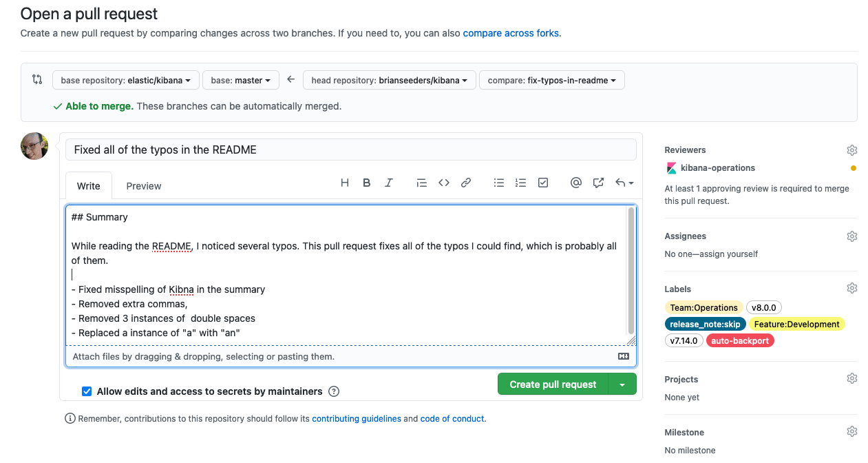The height and width of the screenshot is (463, 868).
Task: Open Reviewers settings gear
Action: [852, 150]
